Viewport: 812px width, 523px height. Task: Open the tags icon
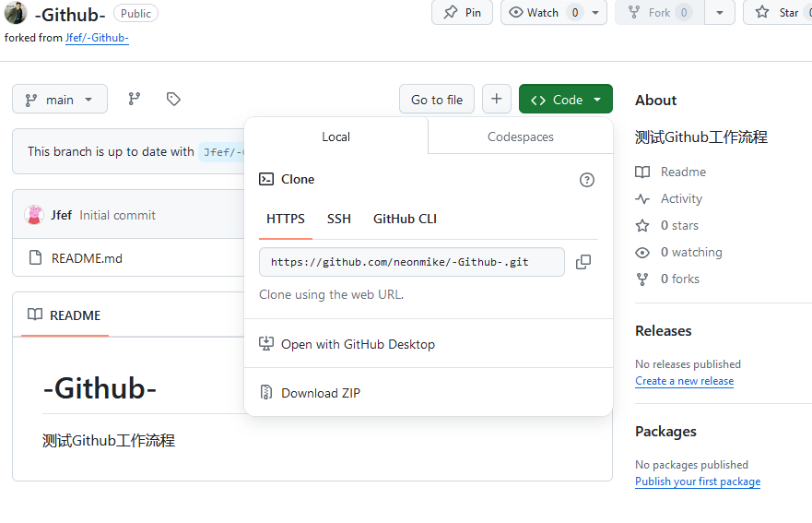pyautogui.click(x=173, y=99)
